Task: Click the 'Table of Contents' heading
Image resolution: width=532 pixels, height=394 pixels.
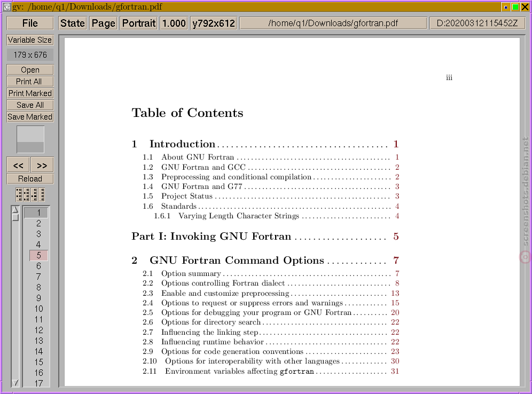Action: 187,113
